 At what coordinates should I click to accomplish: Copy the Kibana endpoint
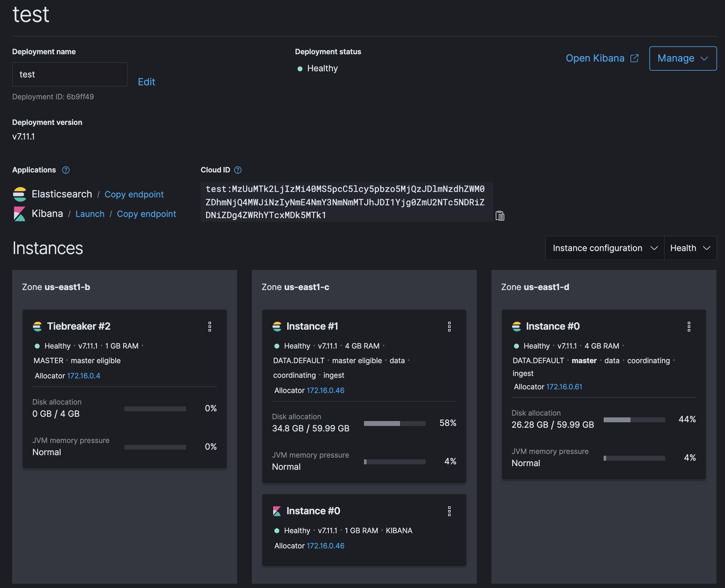tap(146, 214)
